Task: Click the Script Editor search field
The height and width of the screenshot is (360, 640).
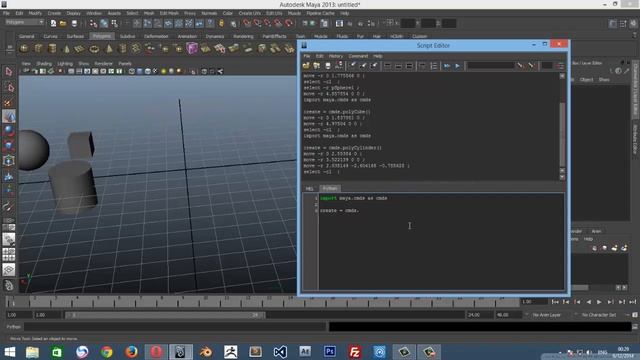Action: tap(491, 66)
